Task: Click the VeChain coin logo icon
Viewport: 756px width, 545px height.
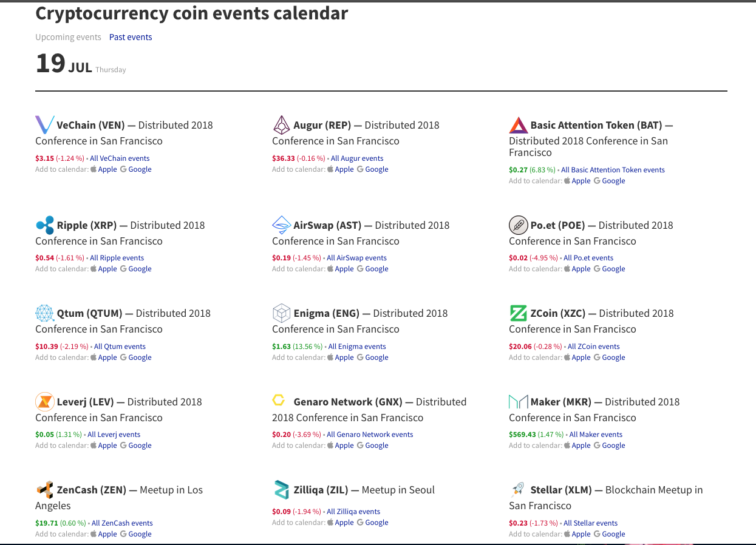Action: coord(45,125)
